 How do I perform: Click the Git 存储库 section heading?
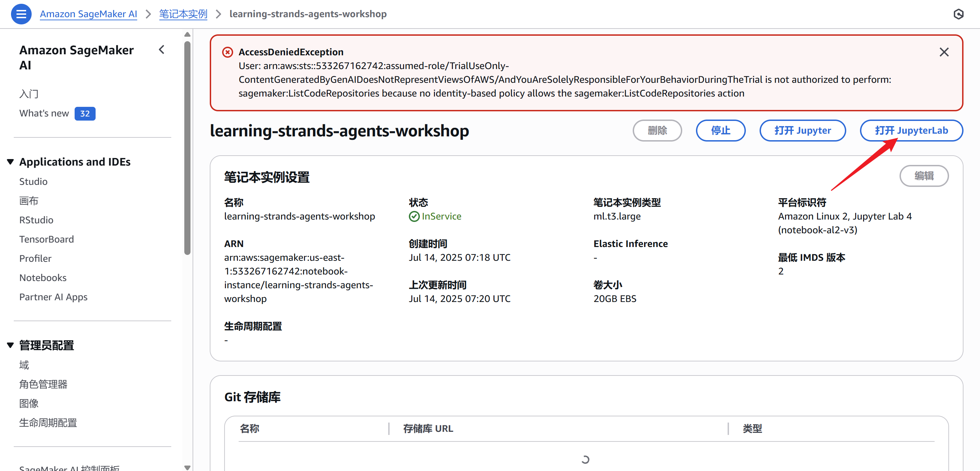click(x=252, y=397)
